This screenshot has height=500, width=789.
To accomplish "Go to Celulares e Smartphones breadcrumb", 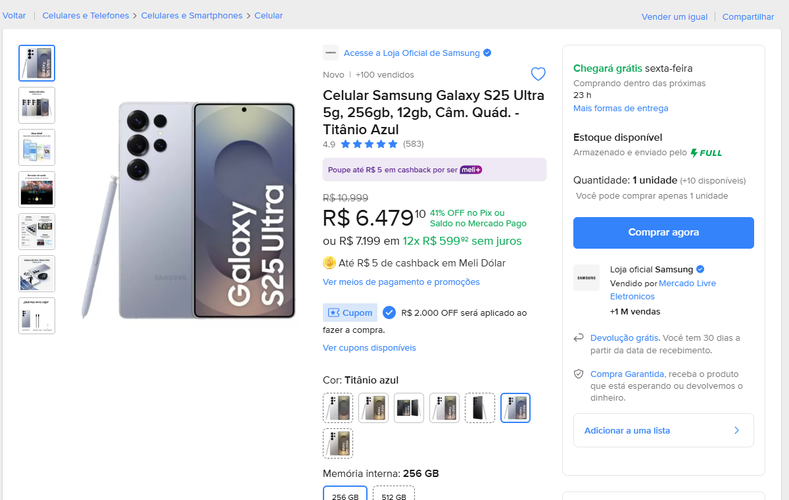I will (x=192, y=16).
